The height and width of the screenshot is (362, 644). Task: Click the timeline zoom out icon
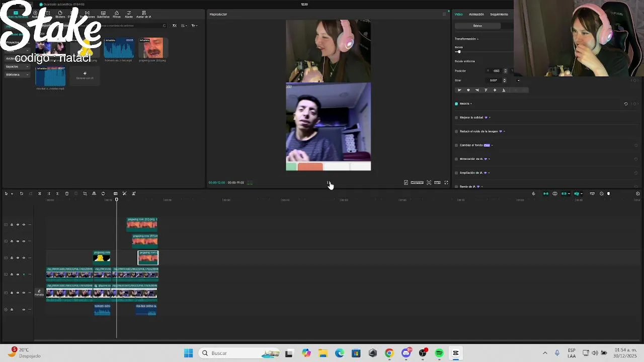click(x=602, y=194)
